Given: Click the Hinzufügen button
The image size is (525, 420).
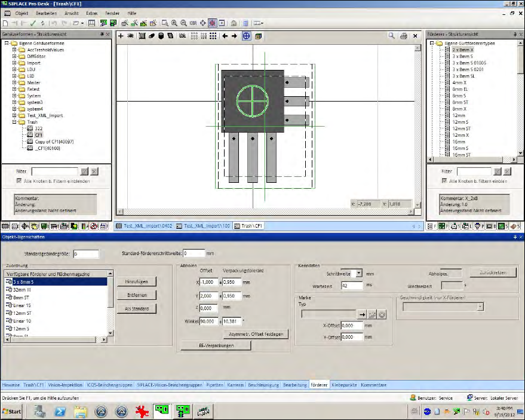Looking at the screenshot, I should 136,281.
